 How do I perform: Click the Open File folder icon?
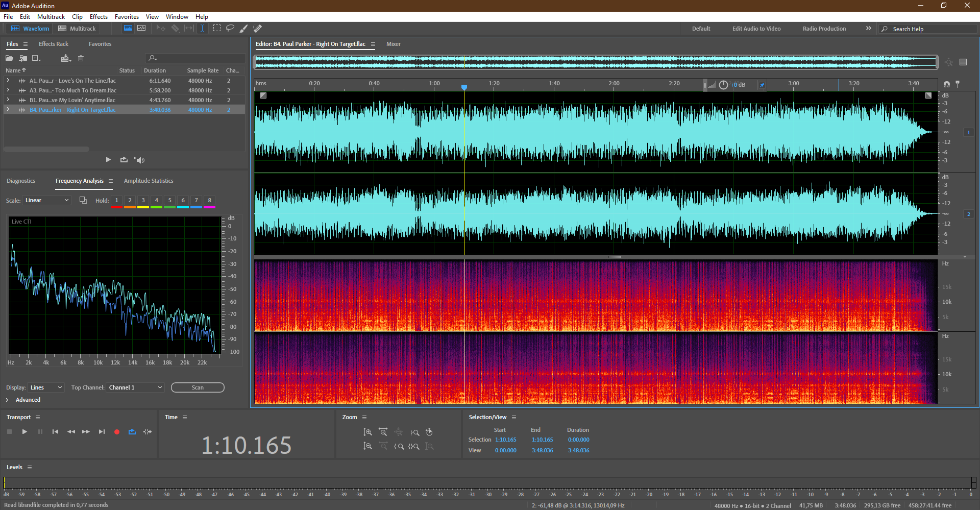9,58
